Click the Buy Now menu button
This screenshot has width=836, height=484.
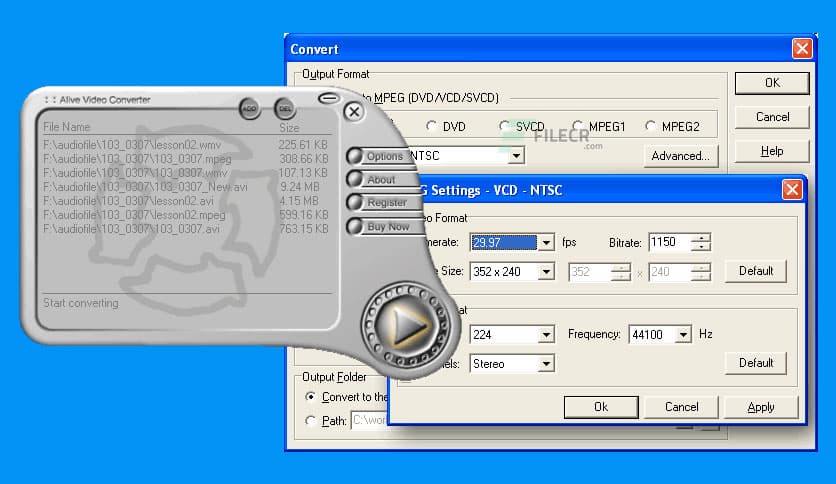(381, 227)
